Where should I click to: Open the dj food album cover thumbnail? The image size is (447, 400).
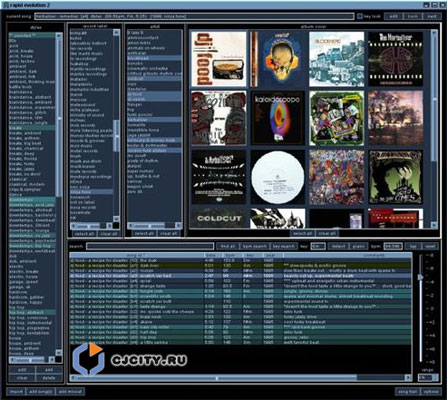pos(219,59)
